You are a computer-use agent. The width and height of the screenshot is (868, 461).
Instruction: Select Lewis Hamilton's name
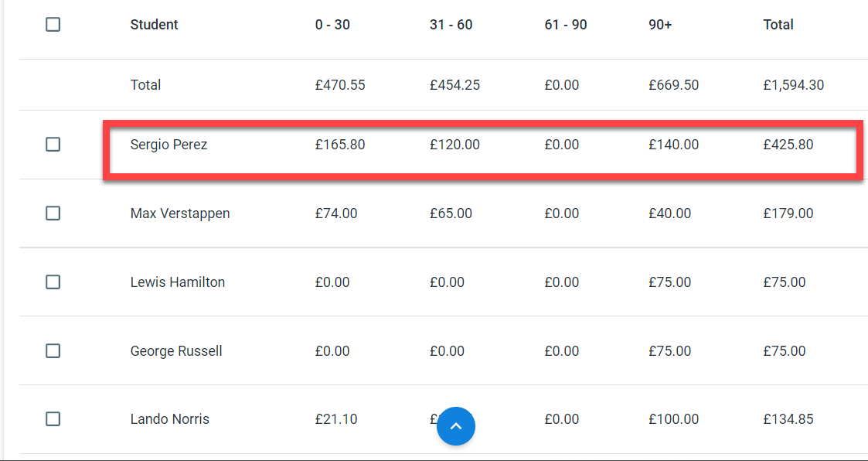tap(178, 282)
